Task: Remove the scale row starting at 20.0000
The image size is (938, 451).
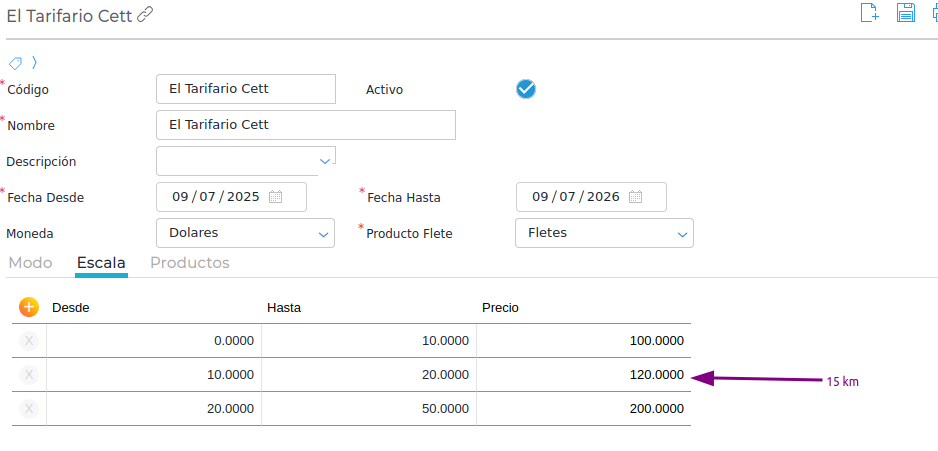Action: click(x=29, y=409)
